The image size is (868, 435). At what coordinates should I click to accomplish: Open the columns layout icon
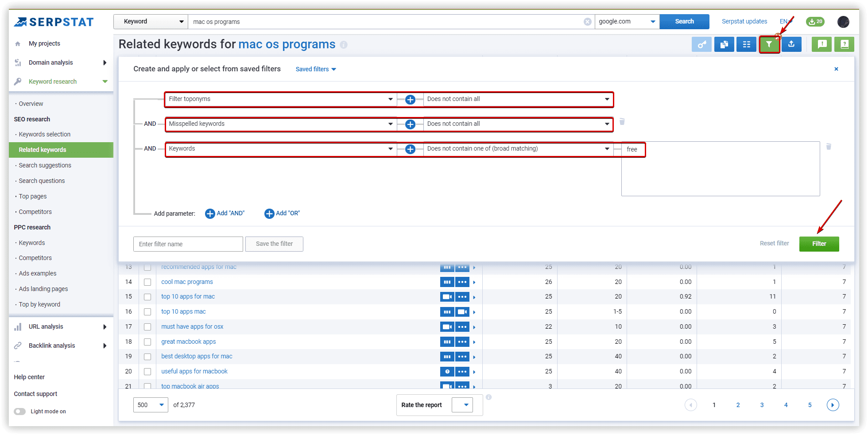tap(747, 44)
